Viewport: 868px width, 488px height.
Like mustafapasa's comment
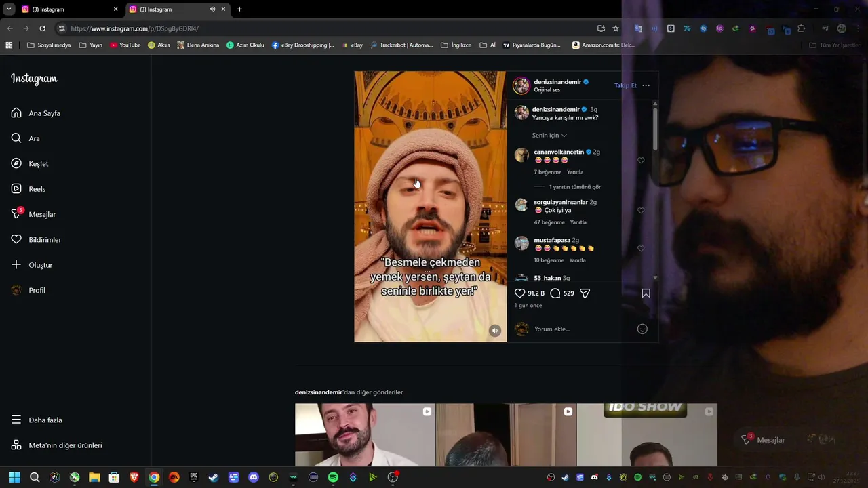coord(641,249)
